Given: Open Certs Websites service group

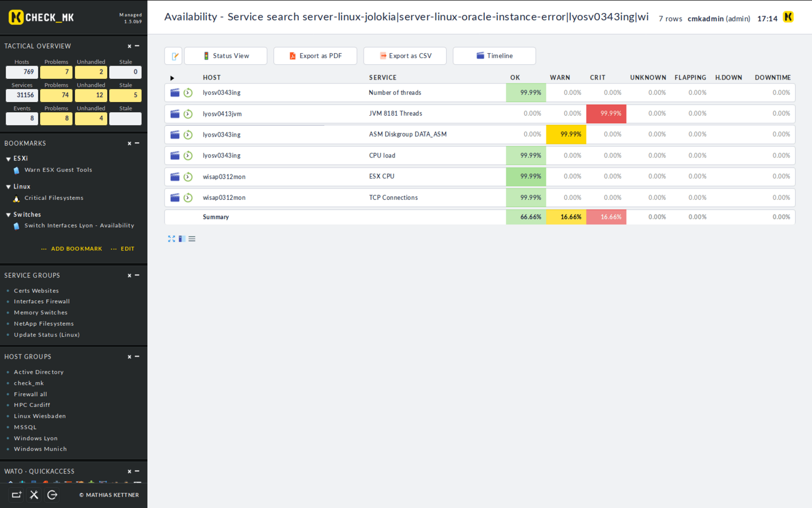Looking at the screenshot, I should pyautogui.click(x=36, y=291).
